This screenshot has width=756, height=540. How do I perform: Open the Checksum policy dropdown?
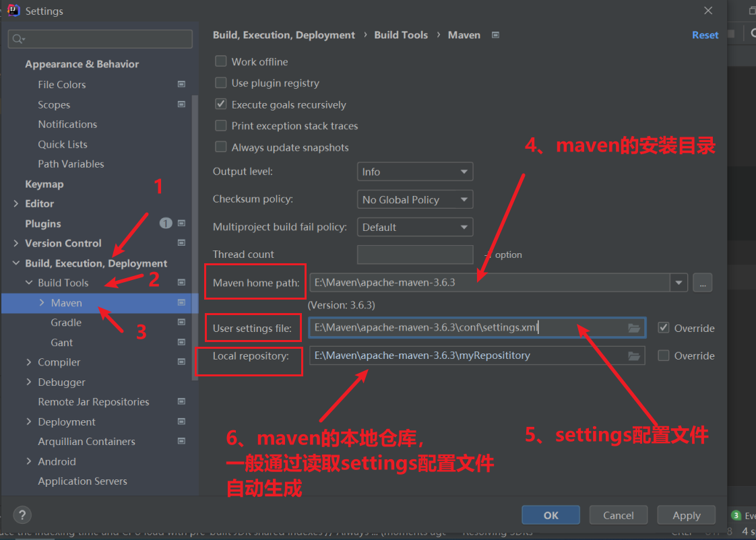coord(414,199)
